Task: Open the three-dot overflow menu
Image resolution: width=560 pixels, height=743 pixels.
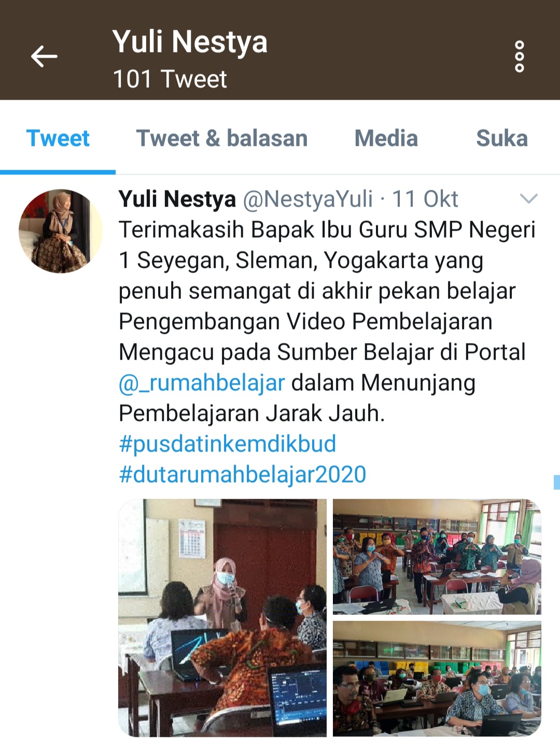Action: [519, 57]
